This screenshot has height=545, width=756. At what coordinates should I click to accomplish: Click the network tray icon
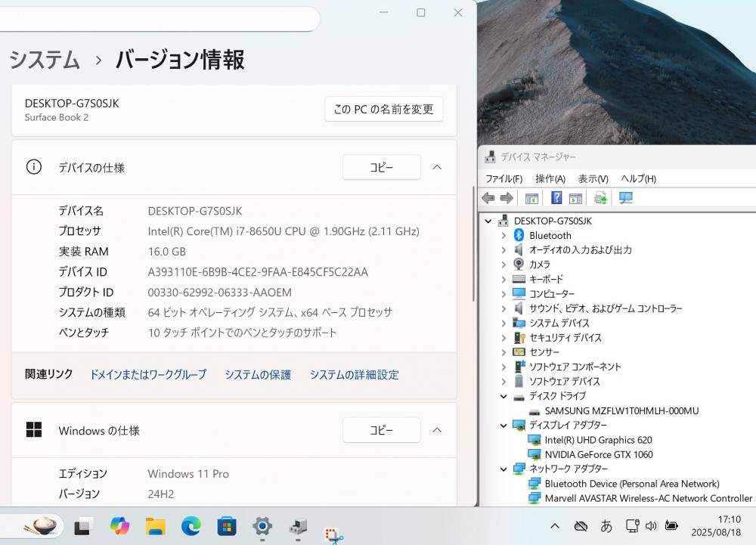(632, 526)
